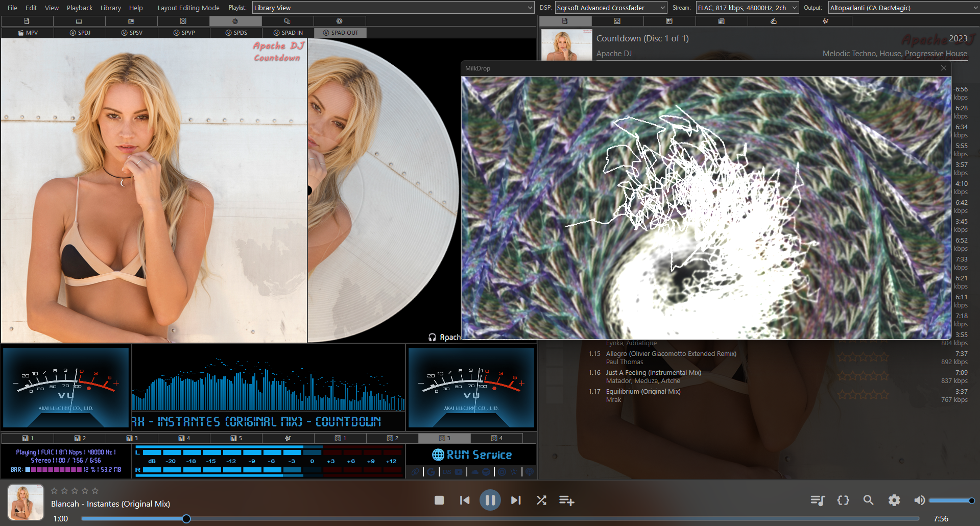This screenshot has height=526, width=980.
Task: Toggle shuffle mode
Action: pos(541,500)
